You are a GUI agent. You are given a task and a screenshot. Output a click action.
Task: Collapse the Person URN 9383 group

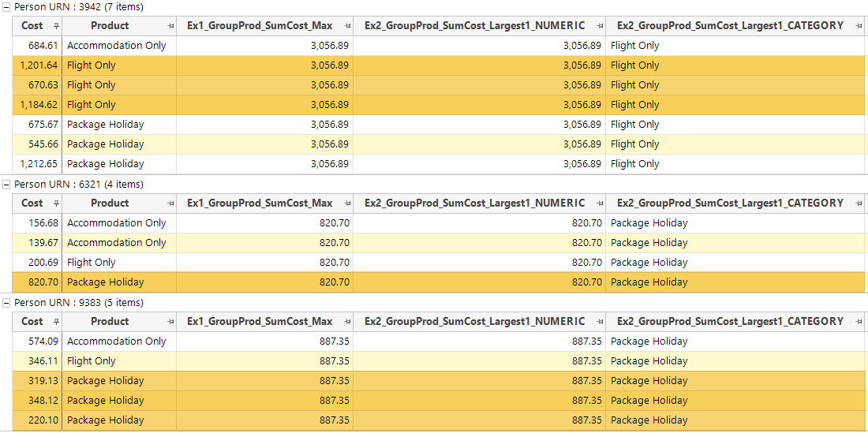[x=6, y=303]
